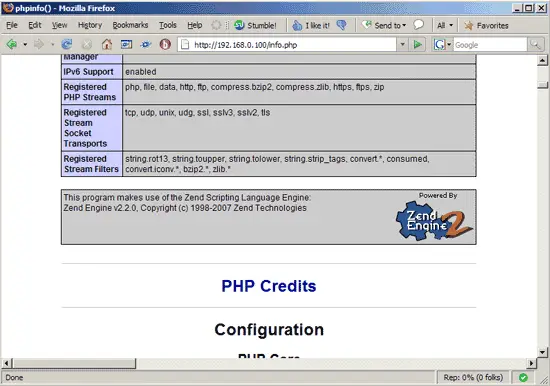The image size is (550, 386).
Task: Click the stop loading icon
Action: pos(87,45)
